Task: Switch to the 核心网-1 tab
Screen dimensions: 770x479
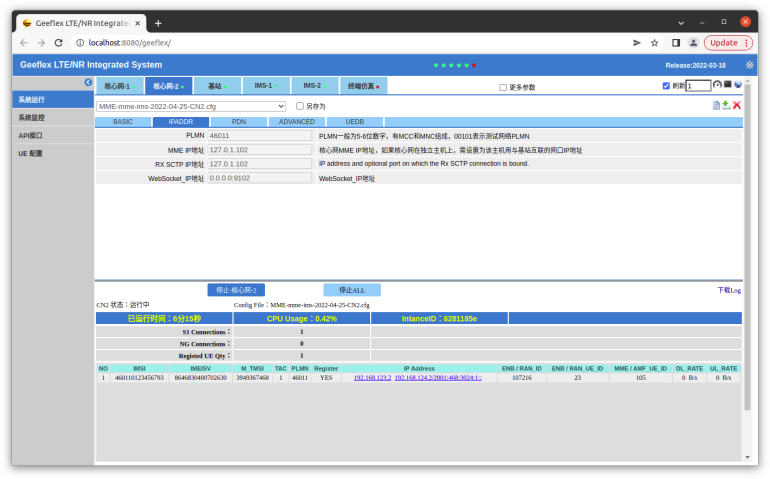Action: tap(119, 86)
